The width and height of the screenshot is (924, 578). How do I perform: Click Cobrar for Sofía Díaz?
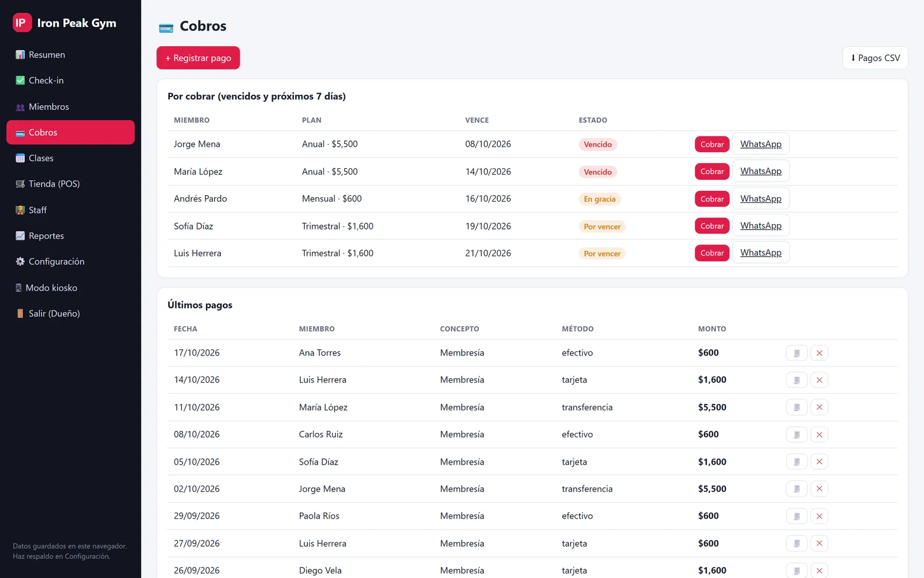(x=711, y=226)
